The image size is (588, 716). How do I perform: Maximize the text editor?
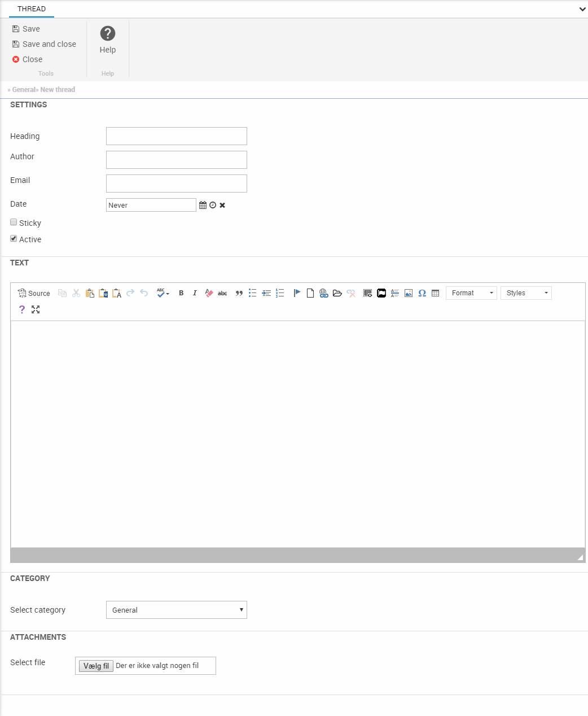36,309
